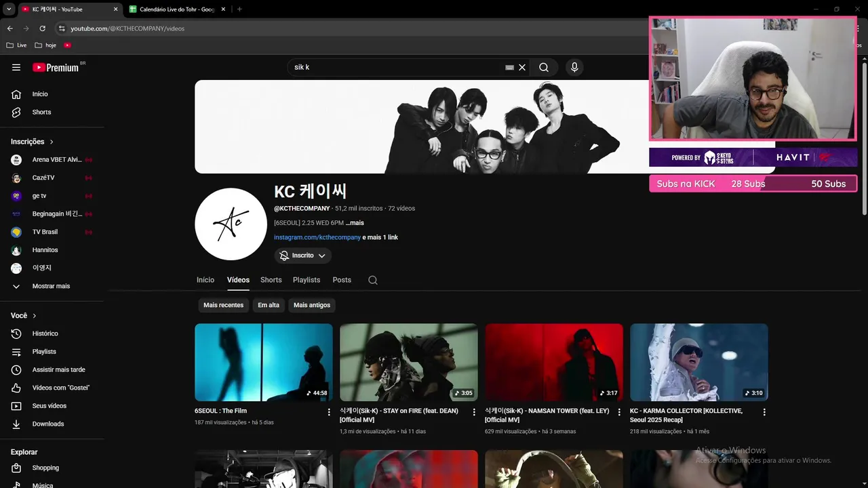This screenshot has height=488, width=868.
Task: Select the Em alta filter chip
Action: (269, 305)
